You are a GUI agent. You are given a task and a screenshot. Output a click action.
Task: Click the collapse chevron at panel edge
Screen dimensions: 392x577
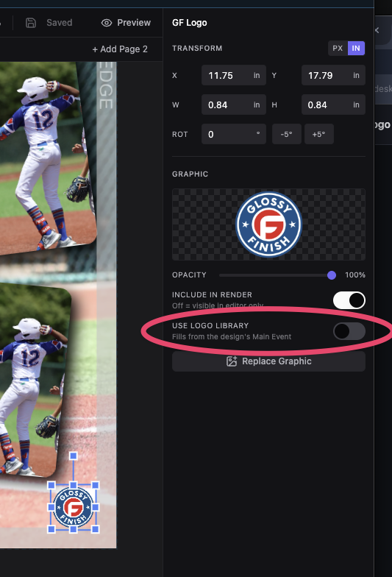coord(377,30)
